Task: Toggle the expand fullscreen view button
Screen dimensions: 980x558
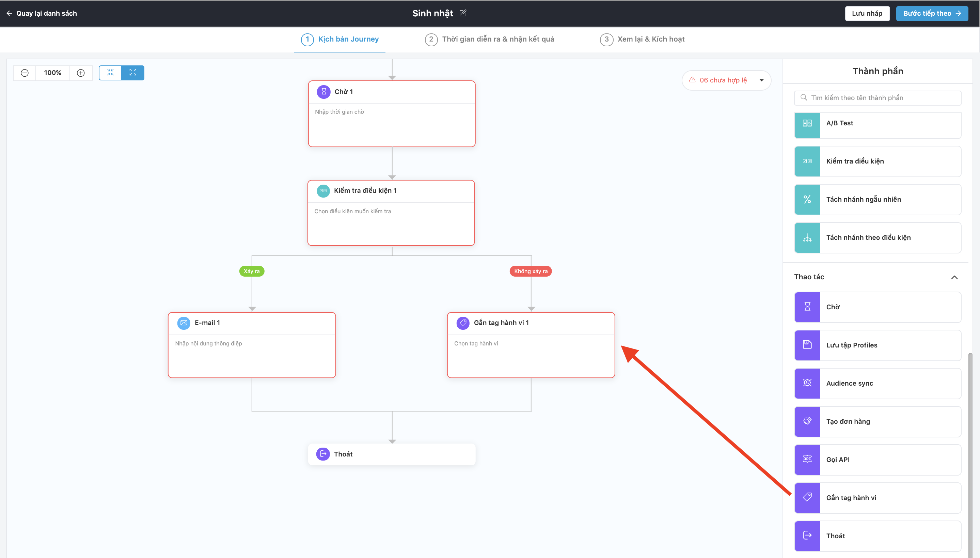Action: click(133, 73)
